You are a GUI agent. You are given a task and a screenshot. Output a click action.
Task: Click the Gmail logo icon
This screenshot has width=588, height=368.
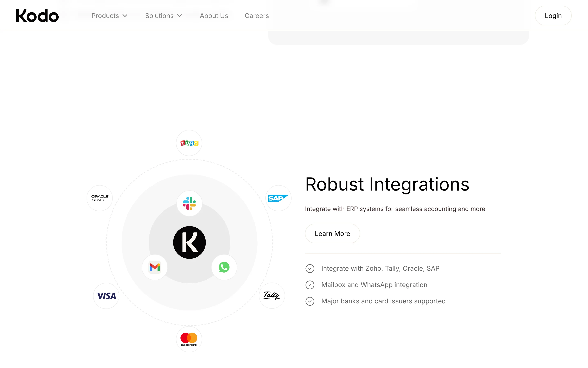coord(155,267)
